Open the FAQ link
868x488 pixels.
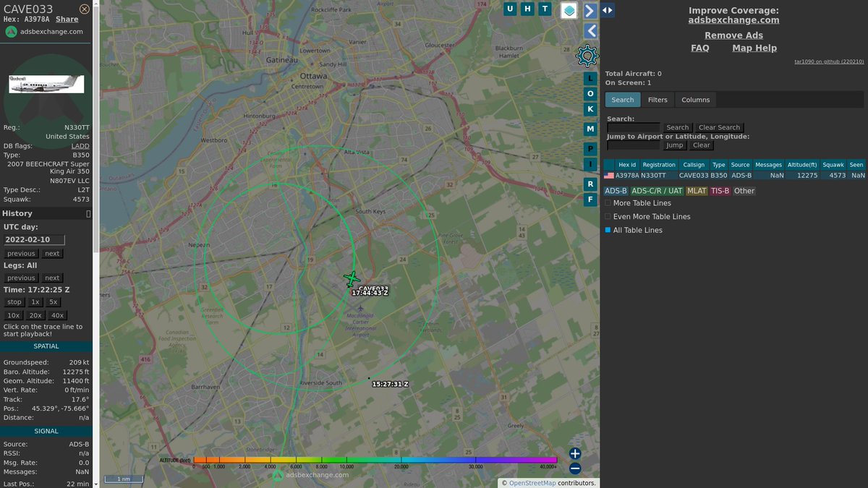click(700, 48)
